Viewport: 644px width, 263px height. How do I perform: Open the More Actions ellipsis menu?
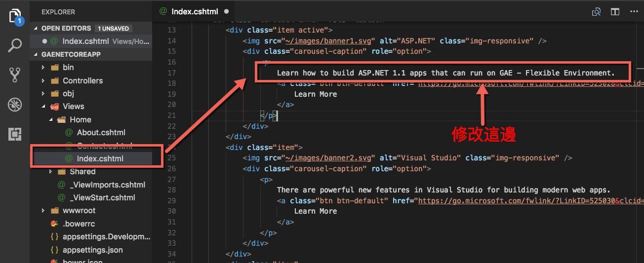[634, 12]
